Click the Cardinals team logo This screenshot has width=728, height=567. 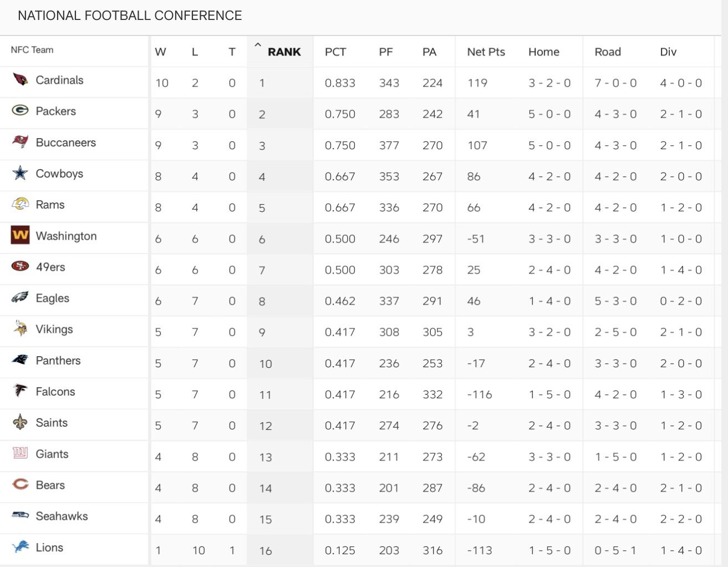(x=21, y=80)
